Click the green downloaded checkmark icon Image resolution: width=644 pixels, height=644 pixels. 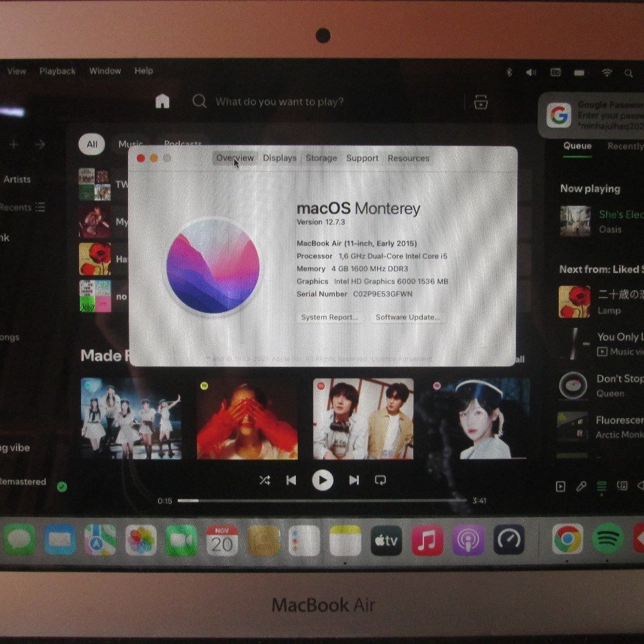[x=62, y=487]
